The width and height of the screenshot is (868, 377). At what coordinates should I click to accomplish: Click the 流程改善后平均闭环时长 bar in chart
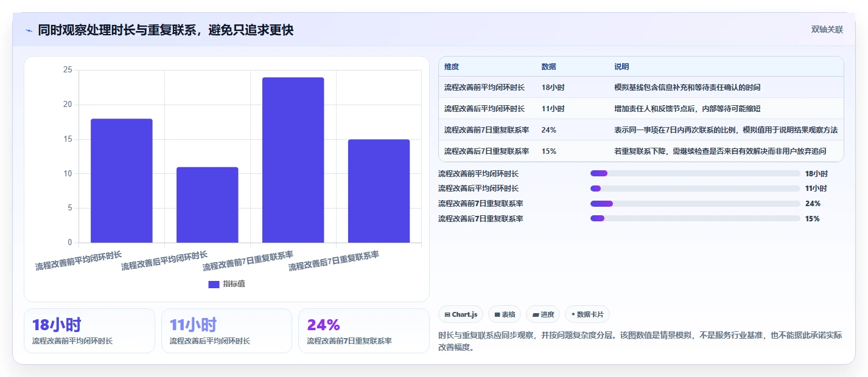(x=207, y=205)
